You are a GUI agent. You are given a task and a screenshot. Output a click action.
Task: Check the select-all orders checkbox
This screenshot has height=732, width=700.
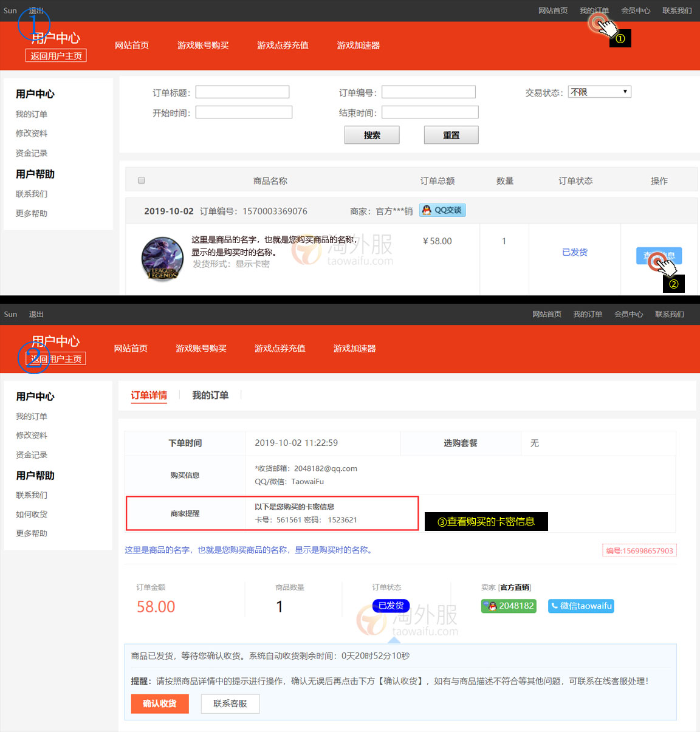[x=141, y=180]
